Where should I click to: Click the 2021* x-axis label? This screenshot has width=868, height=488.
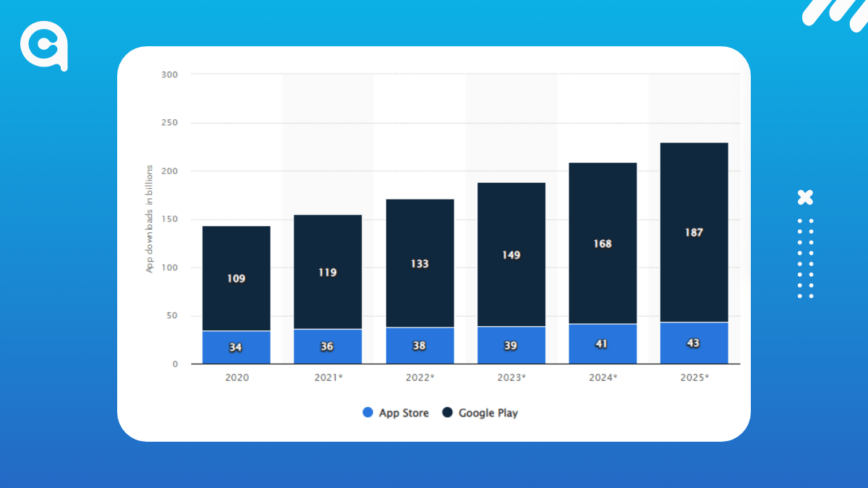point(329,377)
